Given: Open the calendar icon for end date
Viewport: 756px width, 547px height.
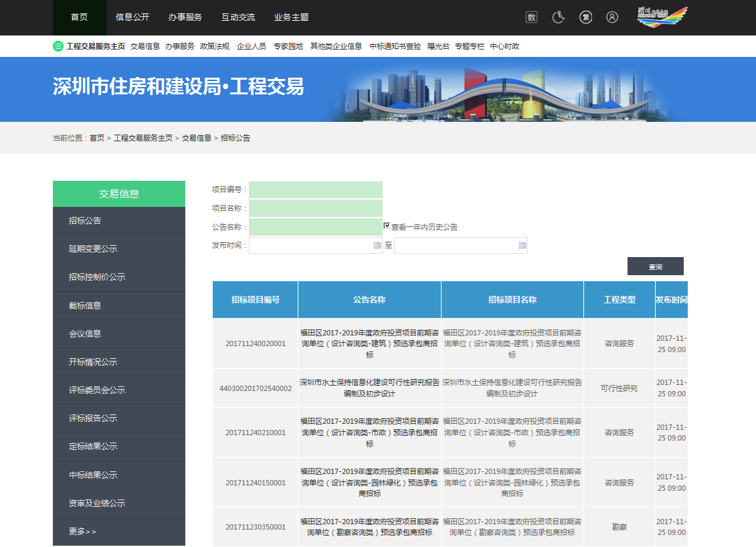Looking at the screenshot, I should pos(522,245).
